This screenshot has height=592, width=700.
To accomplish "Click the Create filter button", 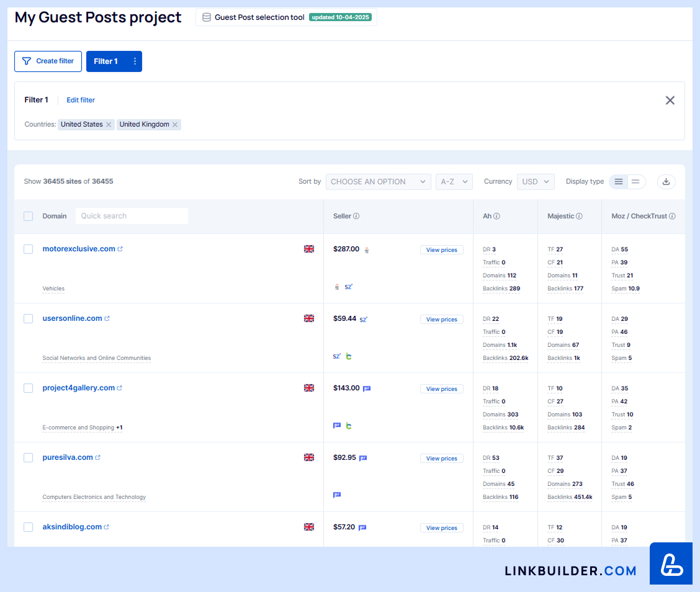I will tap(48, 61).
